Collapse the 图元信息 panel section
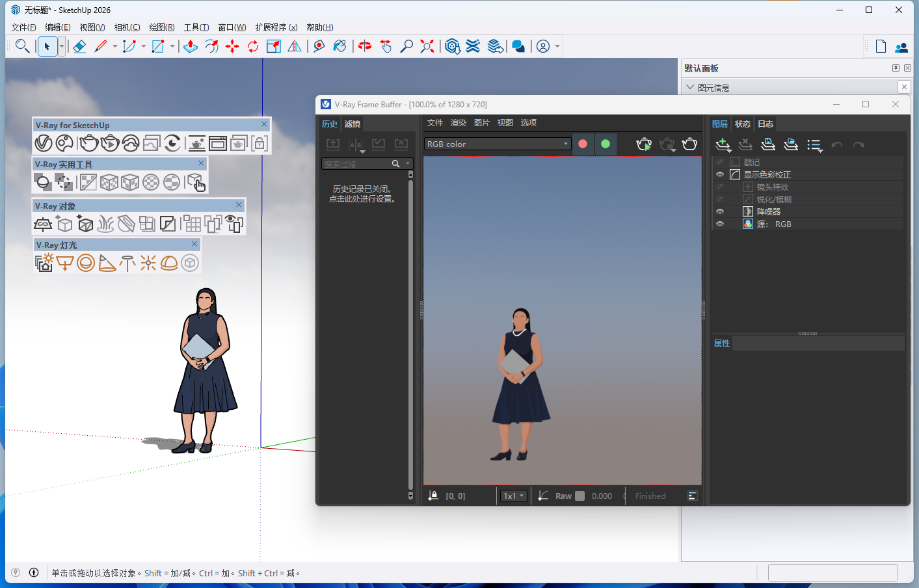The width and height of the screenshot is (919, 588). pyautogui.click(x=690, y=87)
